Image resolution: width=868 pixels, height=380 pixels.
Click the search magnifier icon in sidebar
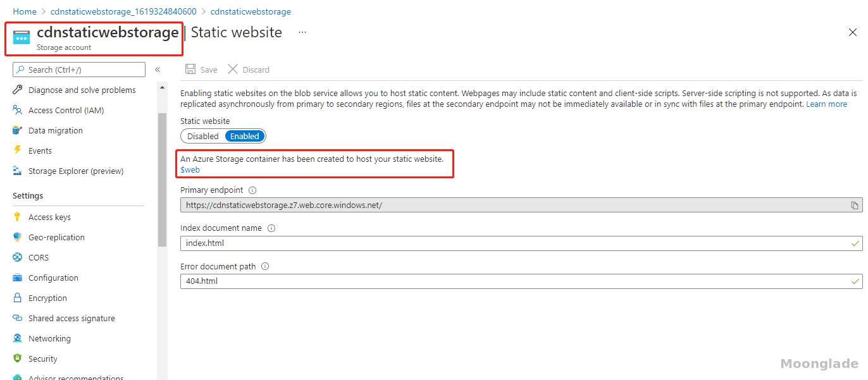21,70
